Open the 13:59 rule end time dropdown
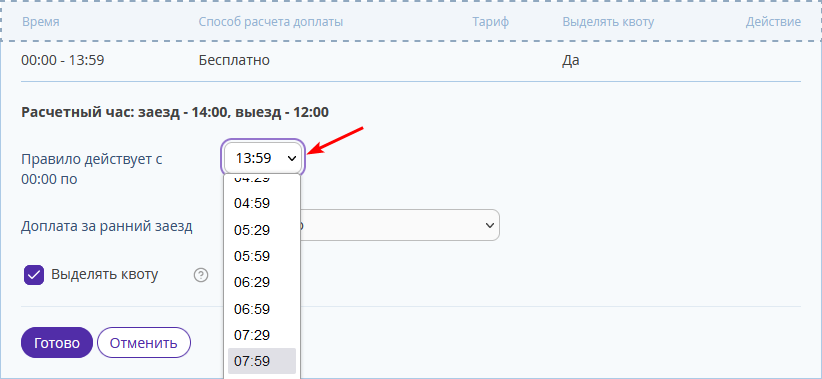The image size is (822, 379). [263, 158]
